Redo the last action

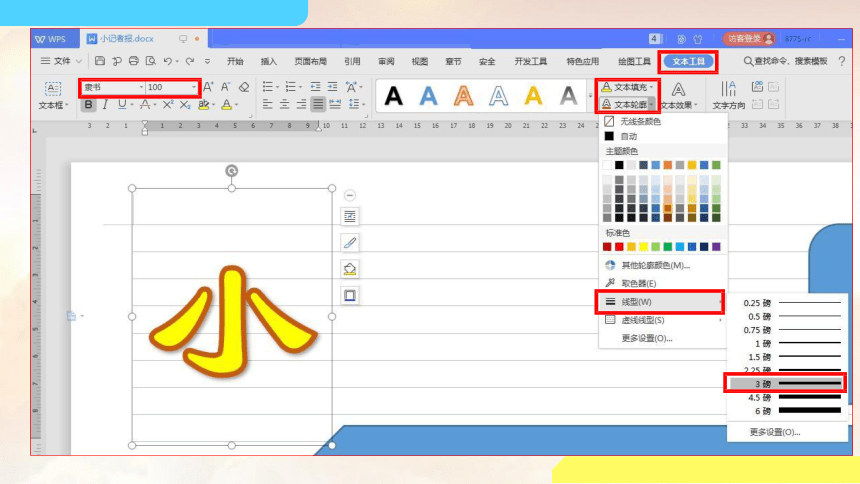(x=190, y=61)
